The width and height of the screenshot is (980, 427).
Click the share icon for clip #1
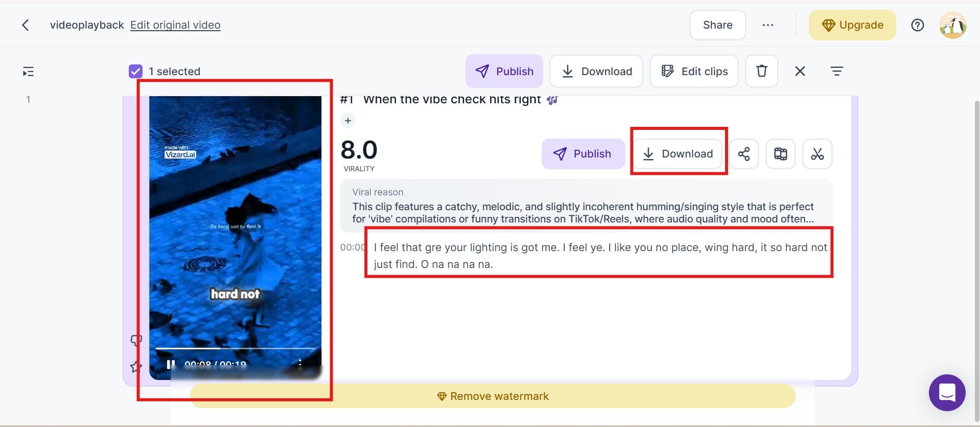tap(744, 154)
